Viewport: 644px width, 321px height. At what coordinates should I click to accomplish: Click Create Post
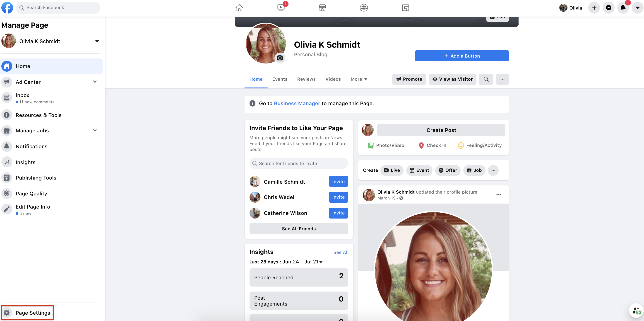(441, 130)
